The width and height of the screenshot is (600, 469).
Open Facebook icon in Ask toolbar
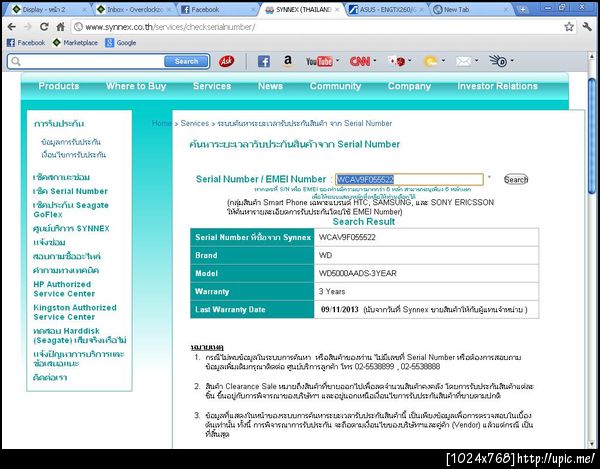click(x=264, y=61)
